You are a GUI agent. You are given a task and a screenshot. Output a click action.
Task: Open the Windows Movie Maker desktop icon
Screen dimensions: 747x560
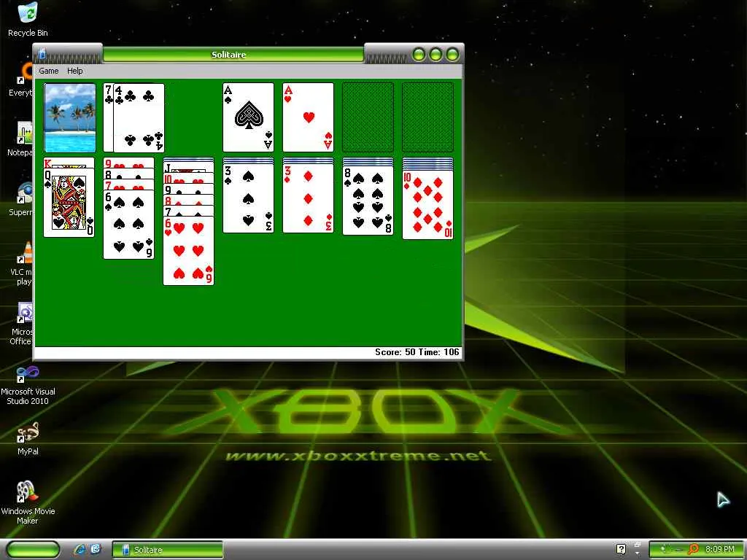click(x=28, y=503)
